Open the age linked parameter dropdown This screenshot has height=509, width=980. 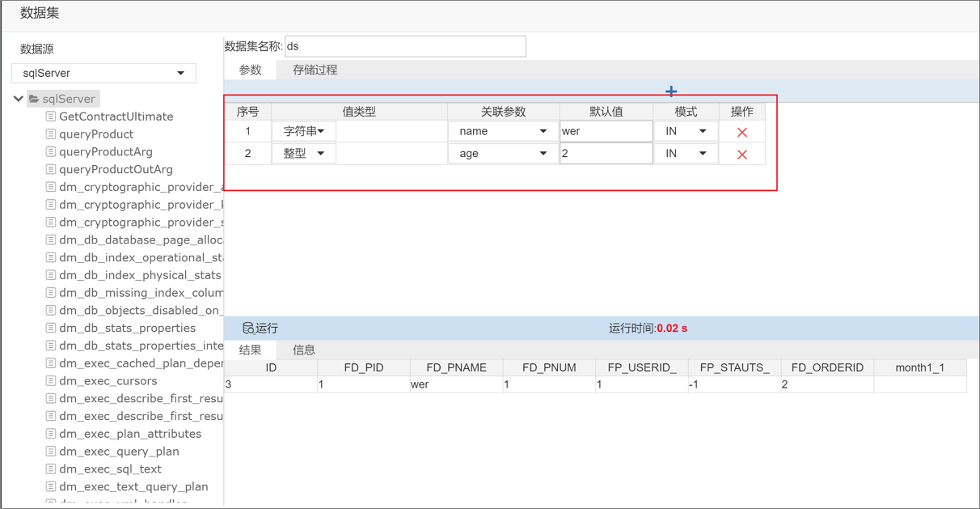click(503, 153)
